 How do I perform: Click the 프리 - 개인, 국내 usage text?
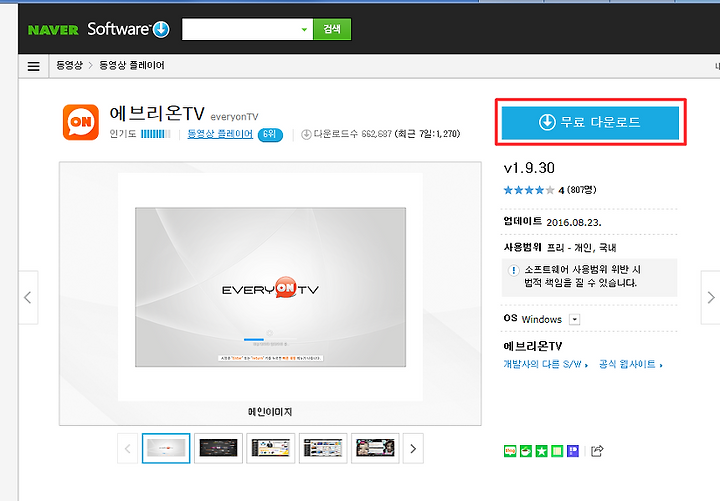click(581, 248)
